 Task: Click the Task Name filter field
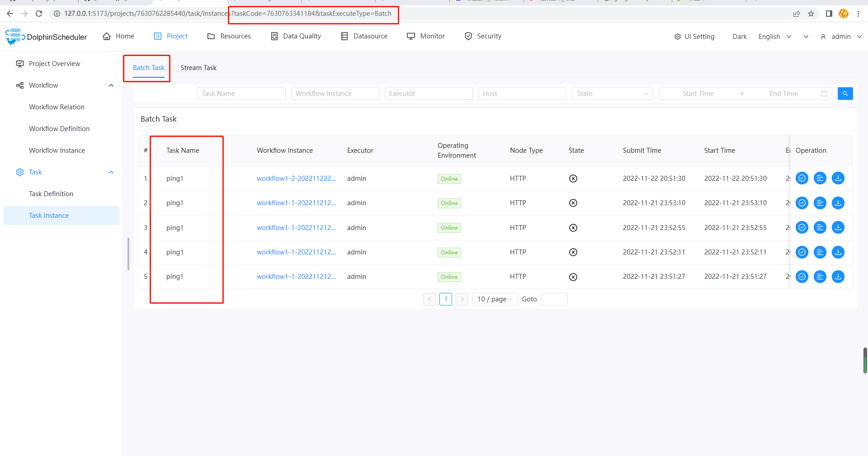click(x=241, y=94)
